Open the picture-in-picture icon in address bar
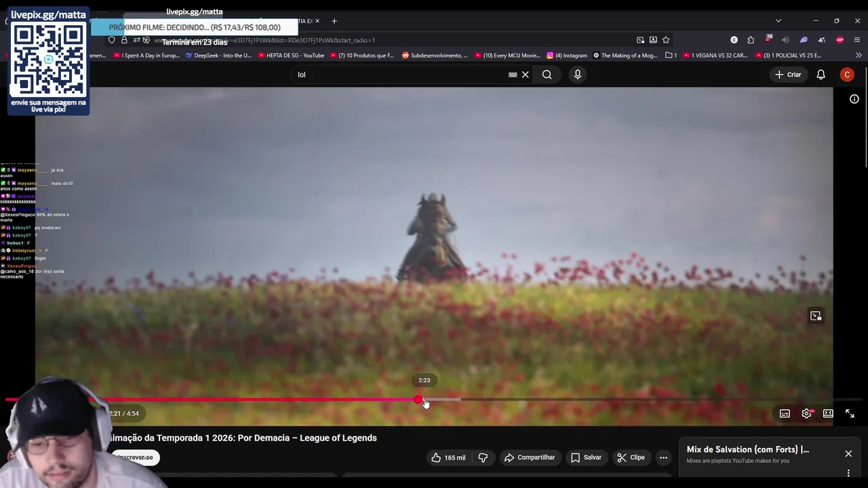 [x=640, y=40]
